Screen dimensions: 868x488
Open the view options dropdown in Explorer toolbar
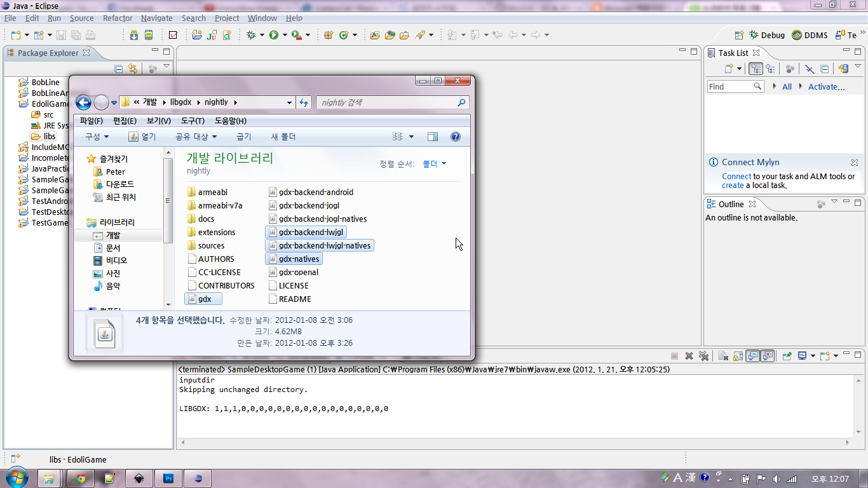(411, 137)
